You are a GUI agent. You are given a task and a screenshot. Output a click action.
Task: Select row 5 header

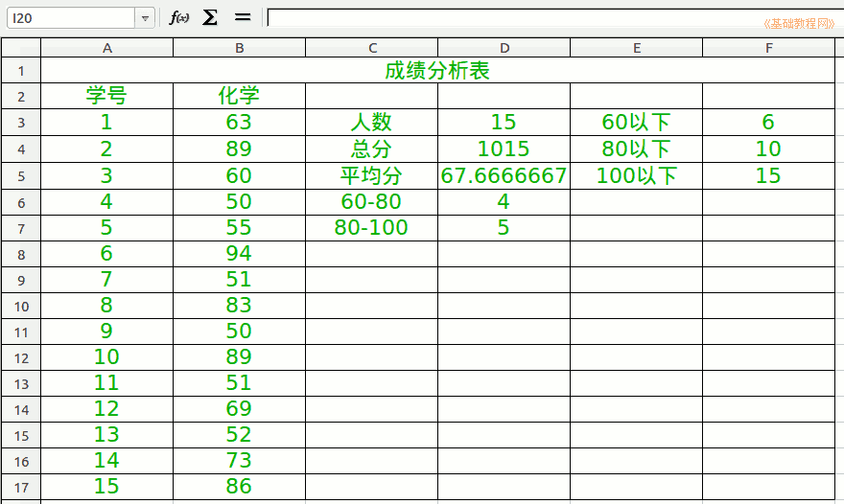[21, 176]
